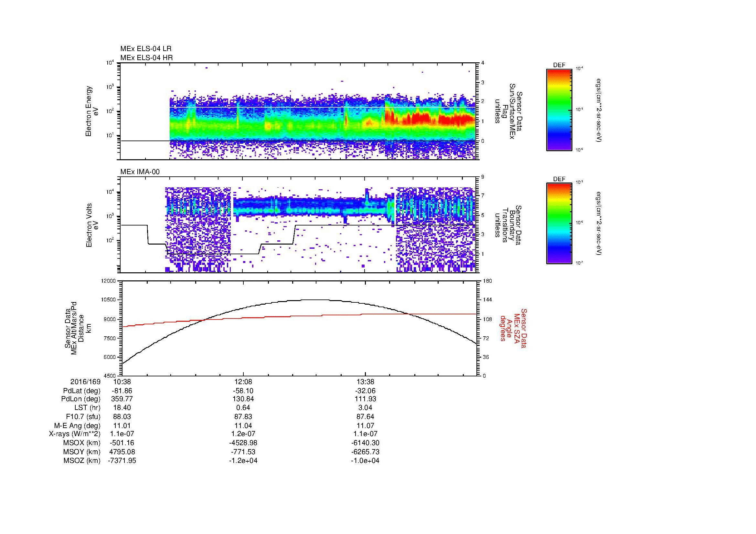Viewport: 756px width, 534px height.
Task: Click the LST value '3.04'
Action: pos(365,408)
